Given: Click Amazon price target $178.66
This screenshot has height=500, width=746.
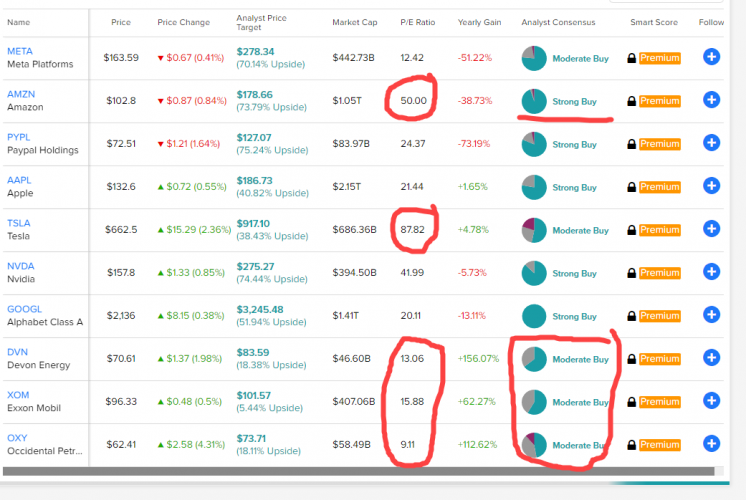Looking at the screenshot, I should pos(255,94).
